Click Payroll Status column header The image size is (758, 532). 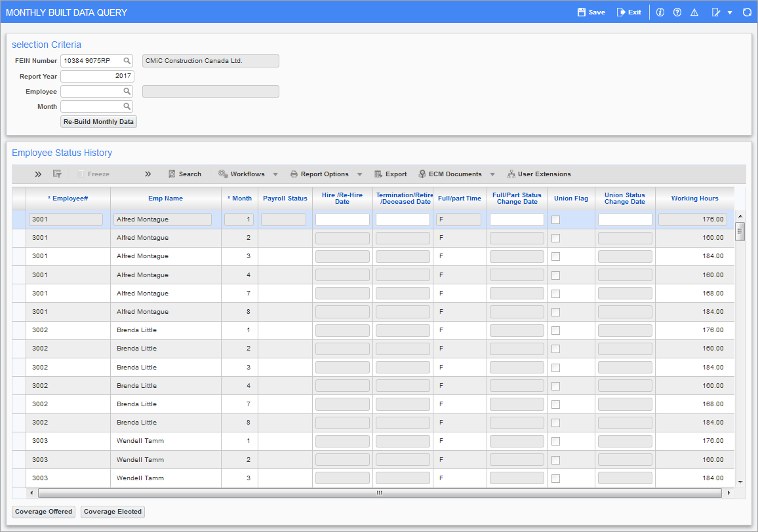(x=285, y=199)
